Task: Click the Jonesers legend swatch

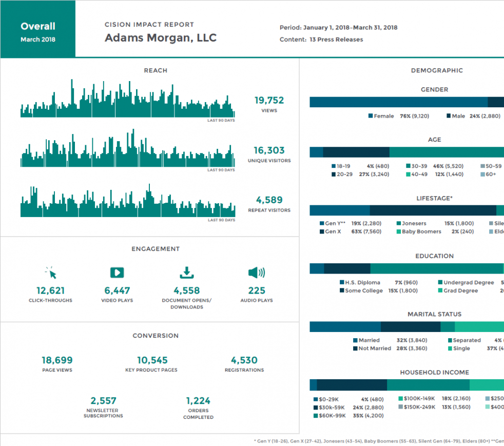Action: (x=399, y=223)
